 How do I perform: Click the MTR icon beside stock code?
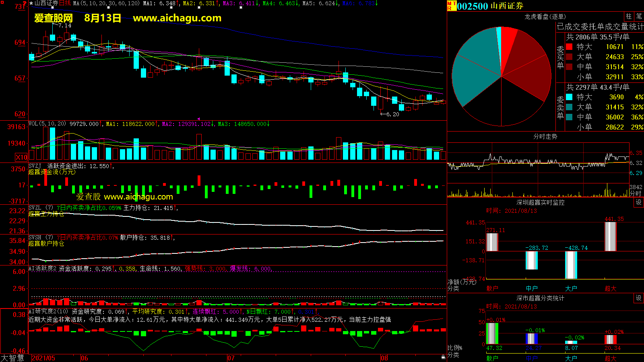(x=451, y=6)
